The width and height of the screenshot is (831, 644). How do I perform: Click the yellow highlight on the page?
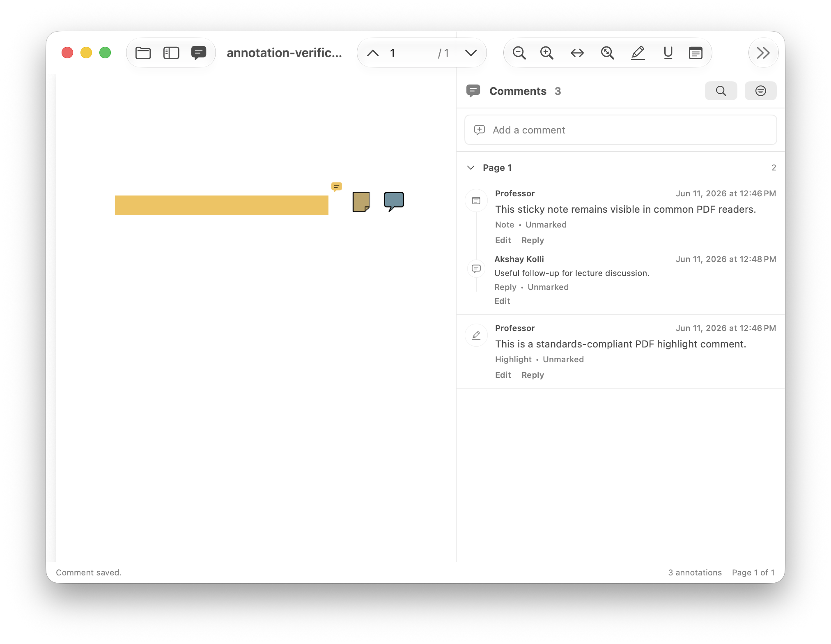222,205
